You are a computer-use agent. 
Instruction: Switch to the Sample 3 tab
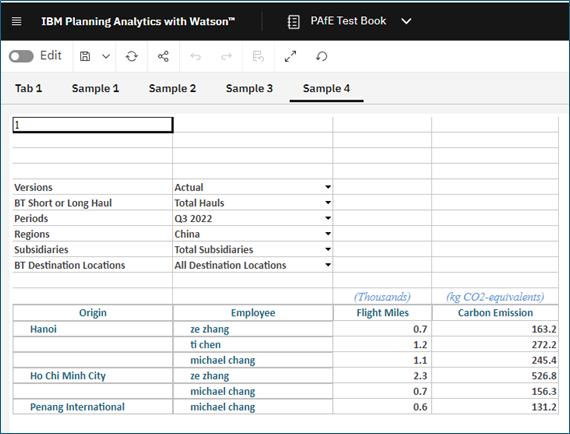[249, 88]
